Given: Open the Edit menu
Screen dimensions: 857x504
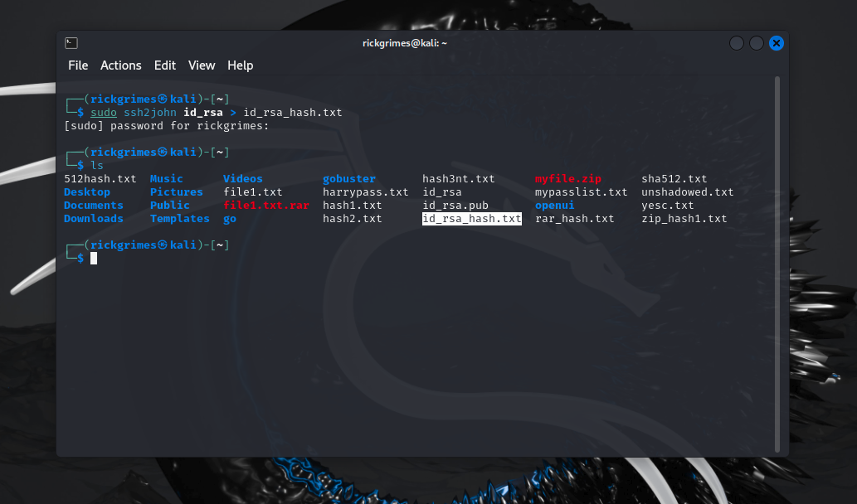Looking at the screenshot, I should point(164,65).
